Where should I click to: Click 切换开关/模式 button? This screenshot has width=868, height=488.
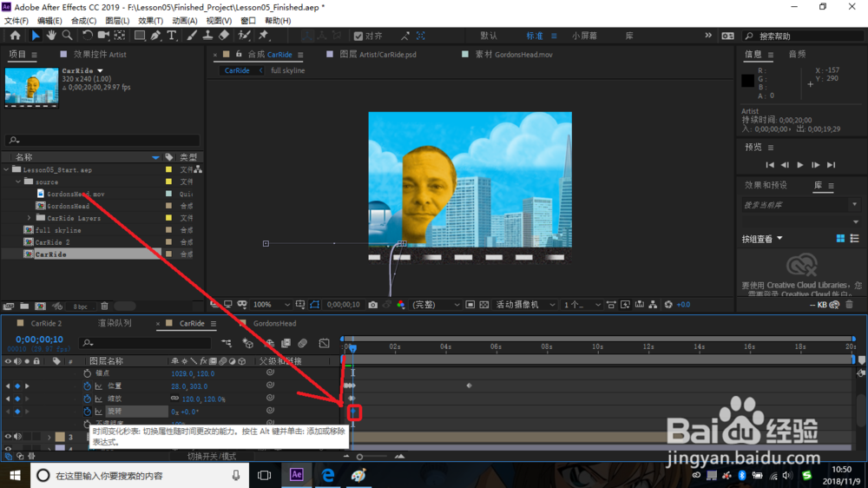click(212, 457)
